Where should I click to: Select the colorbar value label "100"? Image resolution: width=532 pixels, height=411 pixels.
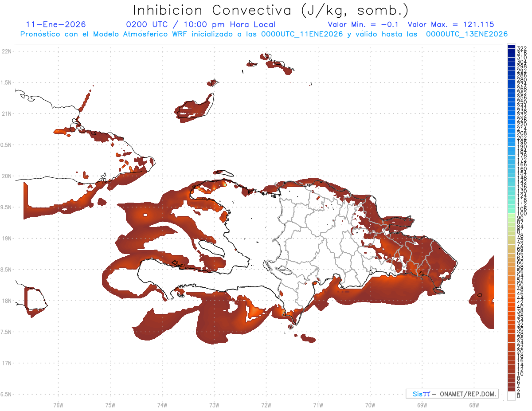point(522,214)
